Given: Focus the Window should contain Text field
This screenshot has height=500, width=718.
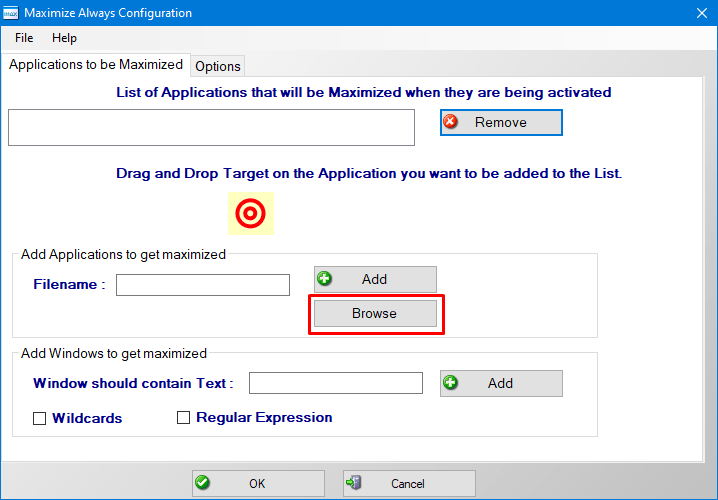Looking at the screenshot, I should coord(336,383).
